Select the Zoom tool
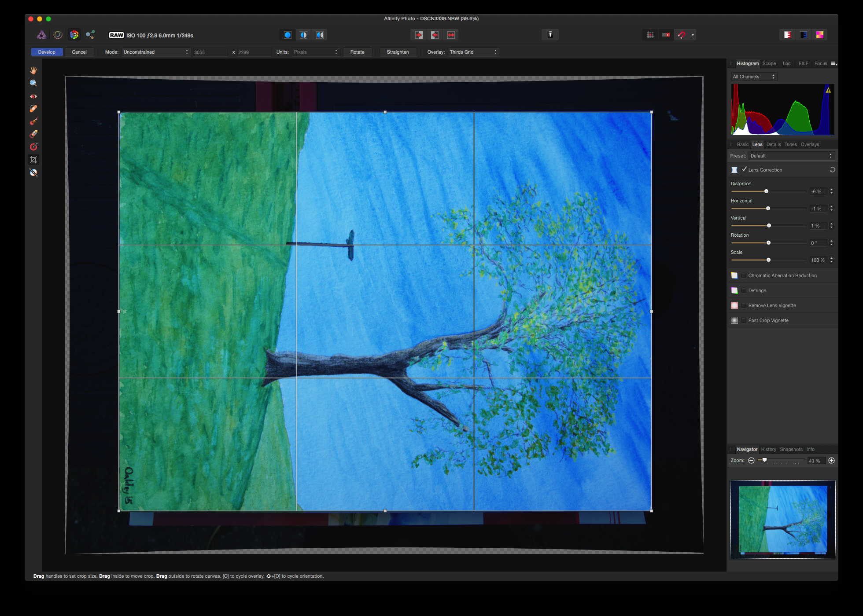This screenshot has height=616, width=863. 34,82
